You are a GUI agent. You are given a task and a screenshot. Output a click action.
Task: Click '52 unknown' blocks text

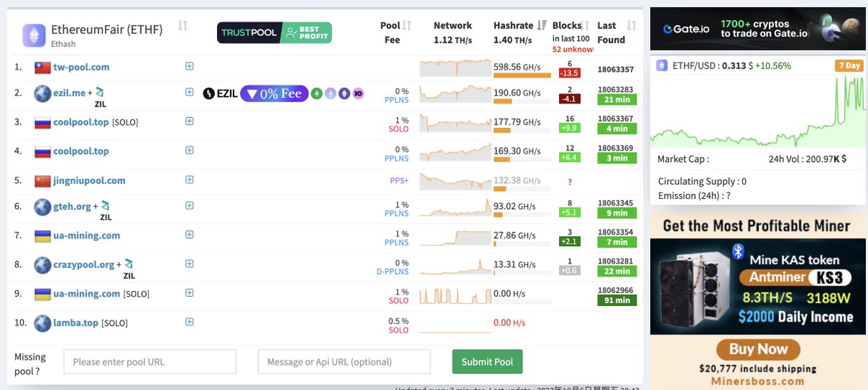pos(574,49)
